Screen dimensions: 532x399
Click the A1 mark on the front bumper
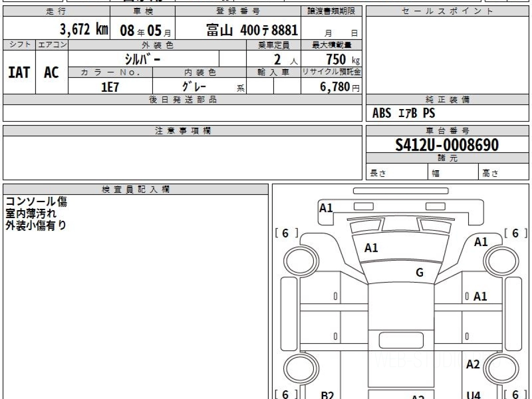pyautogui.click(x=326, y=207)
